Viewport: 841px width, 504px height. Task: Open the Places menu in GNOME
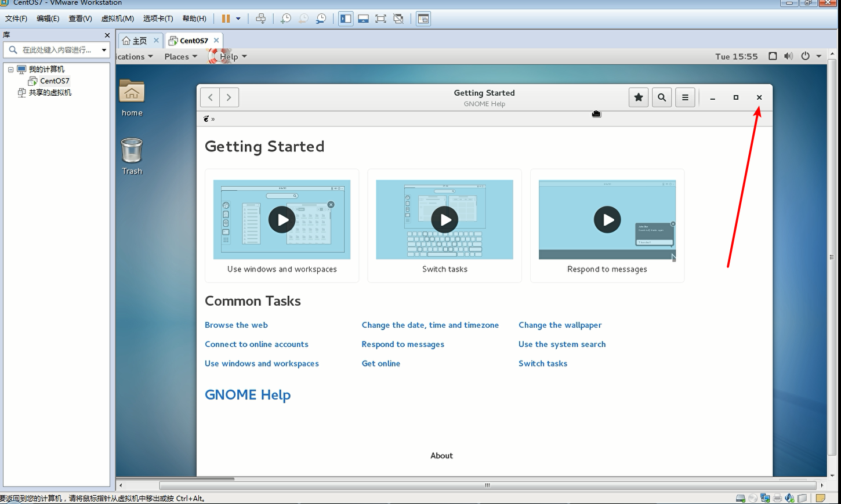[180, 56]
